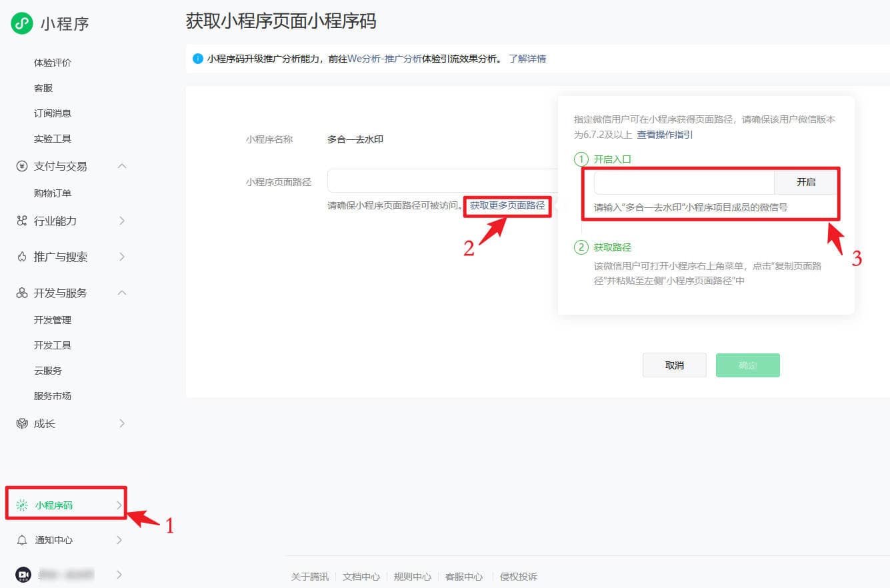Viewport: 890px width, 588px height.
Task: Click the 开启 button
Action: pyautogui.click(x=805, y=182)
